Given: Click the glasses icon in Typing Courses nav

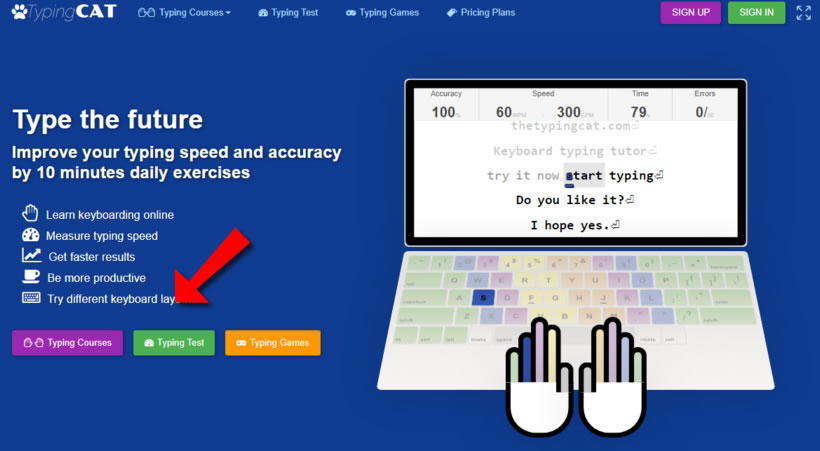Looking at the screenshot, I should pyautogui.click(x=146, y=13).
